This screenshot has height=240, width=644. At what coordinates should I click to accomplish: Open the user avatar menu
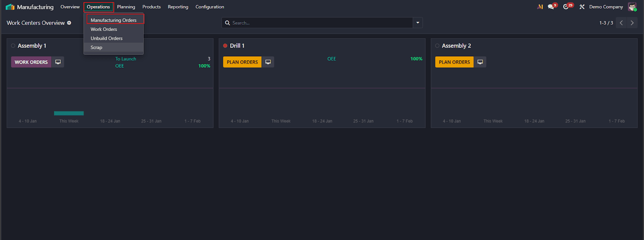[632, 7]
